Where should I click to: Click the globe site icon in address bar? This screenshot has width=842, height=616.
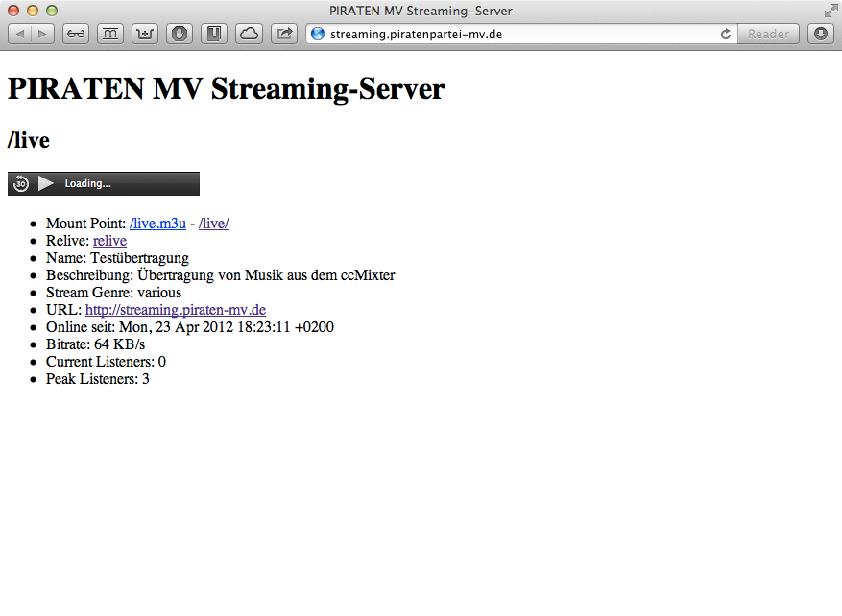(318, 34)
